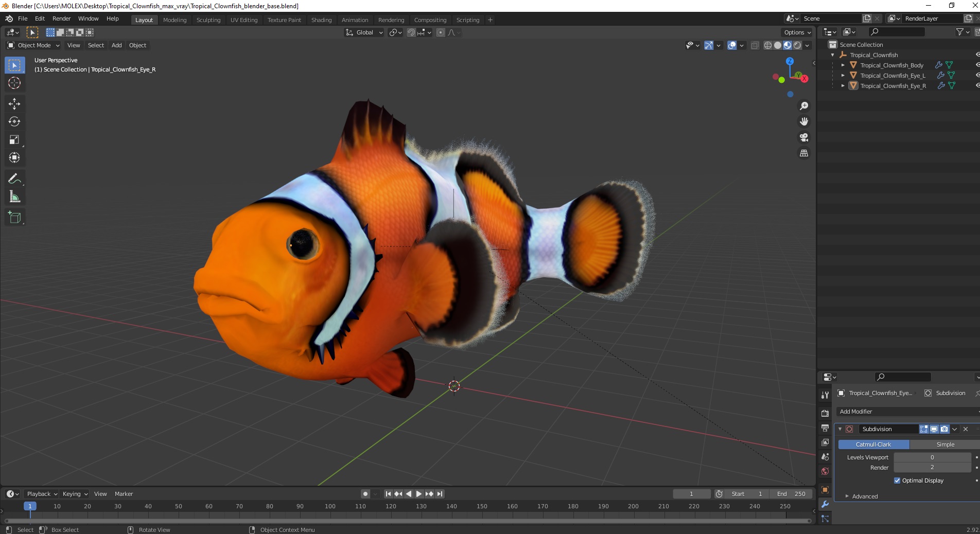Select the Catmull-Clark subdivision type
This screenshot has width=980, height=534.
[x=873, y=444]
